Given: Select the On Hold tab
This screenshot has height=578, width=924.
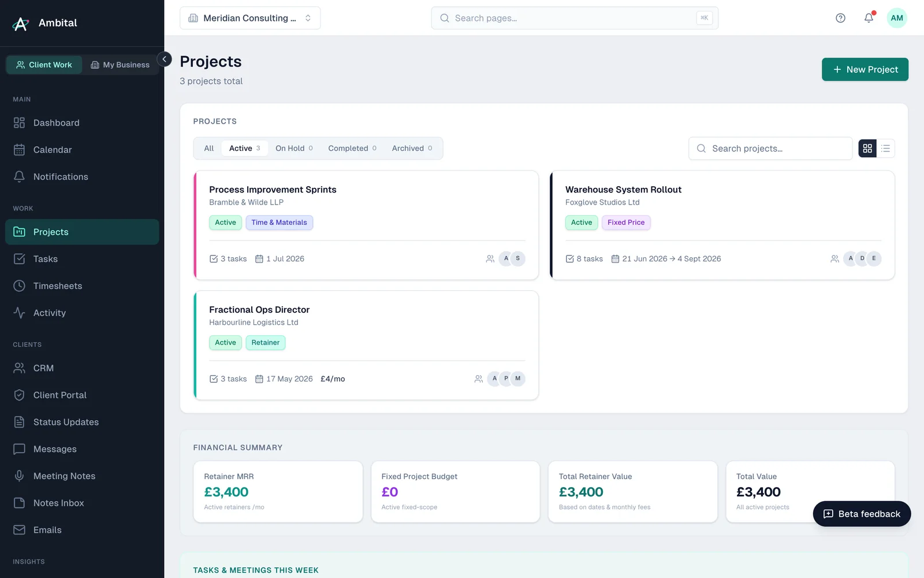Looking at the screenshot, I should [x=294, y=149].
